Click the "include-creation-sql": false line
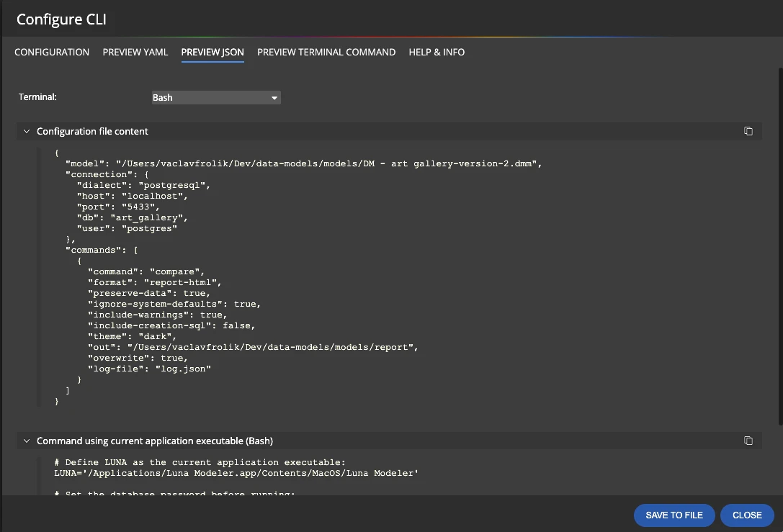The width and height of the screenshot is (783, 532). [171, 325]
